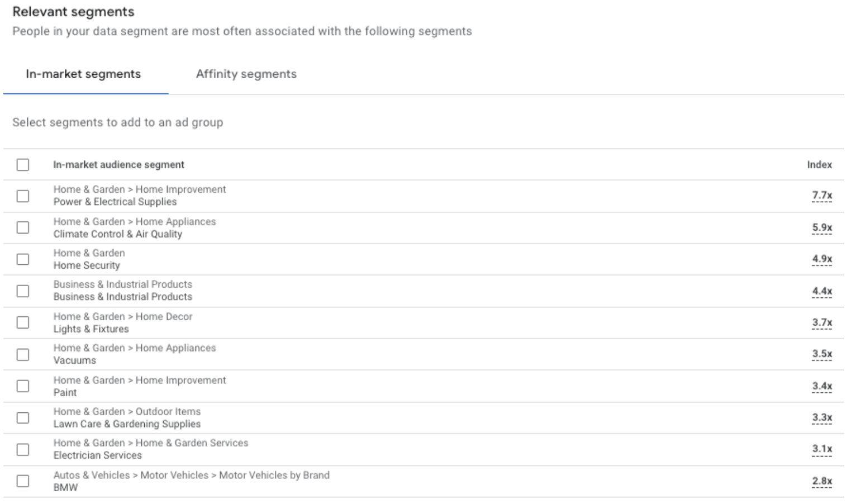Viewport: 847px width, 504px height.
Task: Select the In-market segments tab
Action: [x=83, y=74]
